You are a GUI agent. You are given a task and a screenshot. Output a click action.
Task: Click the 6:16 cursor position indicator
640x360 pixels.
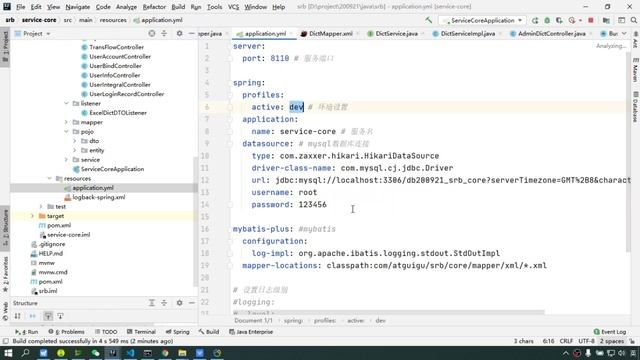pos(548,341)
